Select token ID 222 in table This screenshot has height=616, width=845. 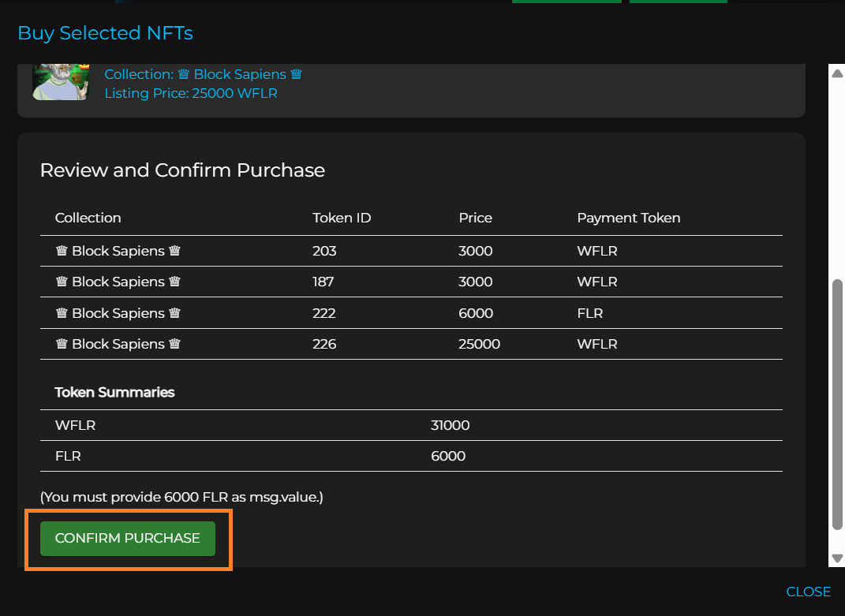coord(324,313)
